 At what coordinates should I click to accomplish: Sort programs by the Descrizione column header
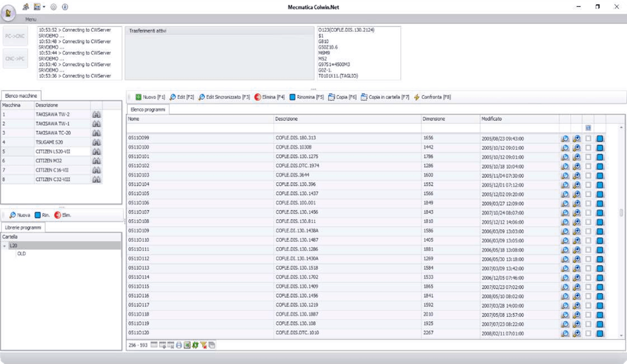347,119
